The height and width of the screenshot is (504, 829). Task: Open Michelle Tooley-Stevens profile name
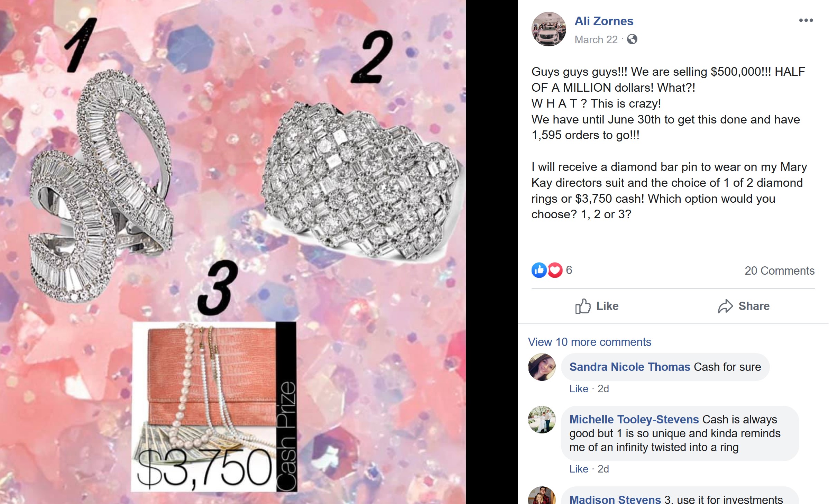(x=634, y=419)
